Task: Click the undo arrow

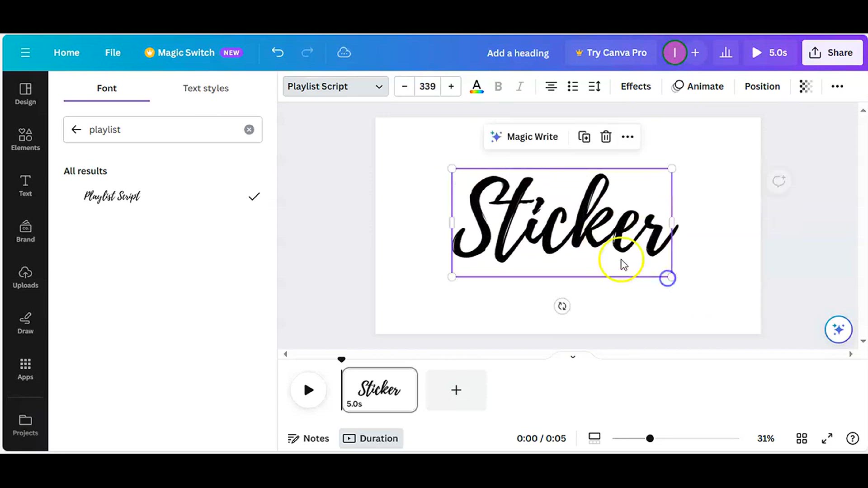Action: tap(278, 52)
